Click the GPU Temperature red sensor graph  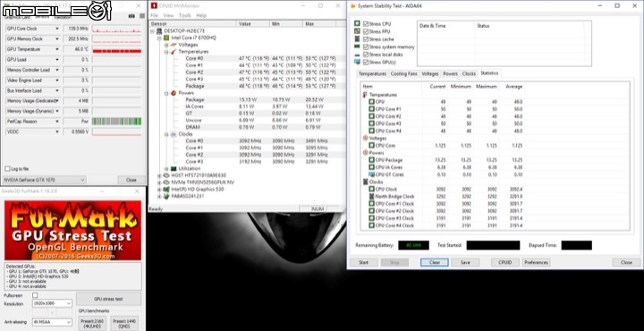pos(116,50)
